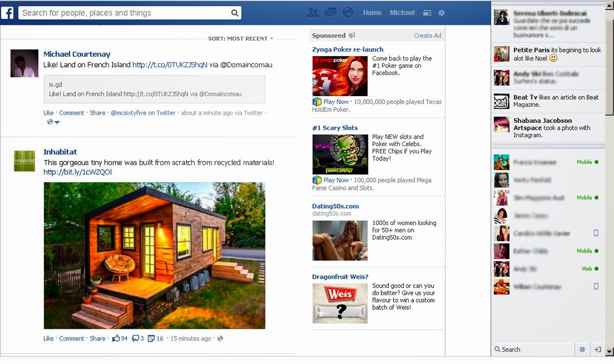Screen dimensions: 614x364
Task: Click Petite Paris avatar in ticker
Action: 501,54
